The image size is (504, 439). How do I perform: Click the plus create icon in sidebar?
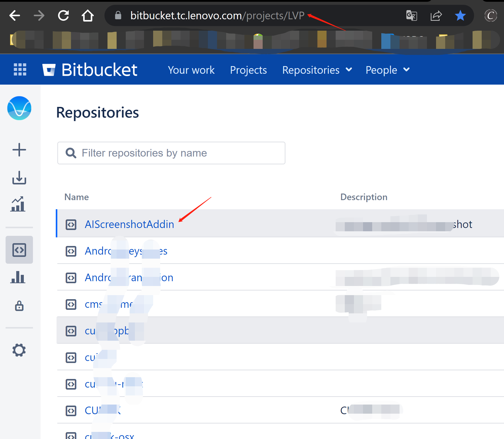[x=19, y=150]
